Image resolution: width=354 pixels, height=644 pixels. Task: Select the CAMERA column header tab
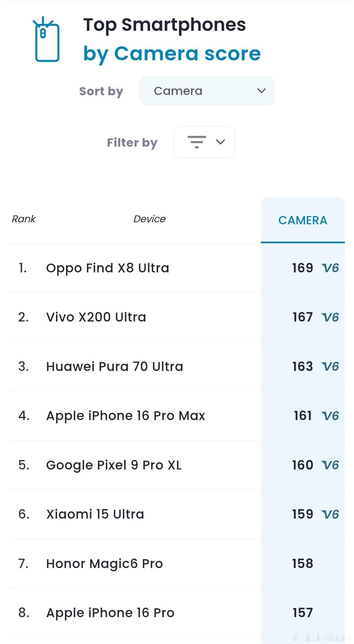click(303, 220)
